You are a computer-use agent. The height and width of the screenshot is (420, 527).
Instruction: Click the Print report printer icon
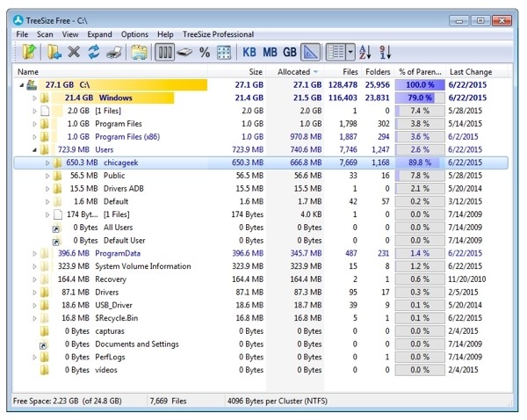114,53
